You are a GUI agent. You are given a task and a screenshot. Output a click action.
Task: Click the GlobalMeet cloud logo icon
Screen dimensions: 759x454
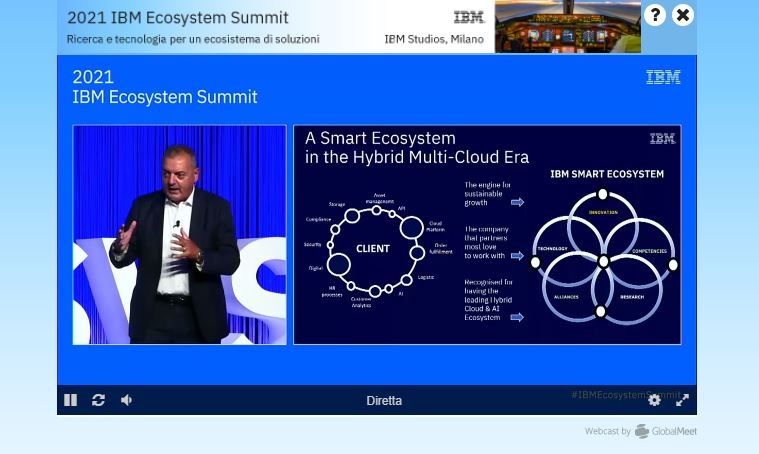coord(642,432)
